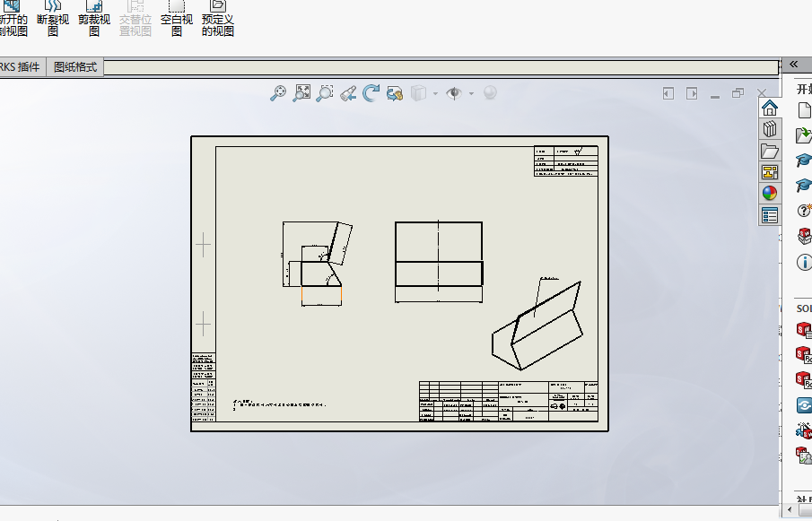Click the What's New question mark icon
Viewport: 812px width, 521px height.
coord(804,210)
